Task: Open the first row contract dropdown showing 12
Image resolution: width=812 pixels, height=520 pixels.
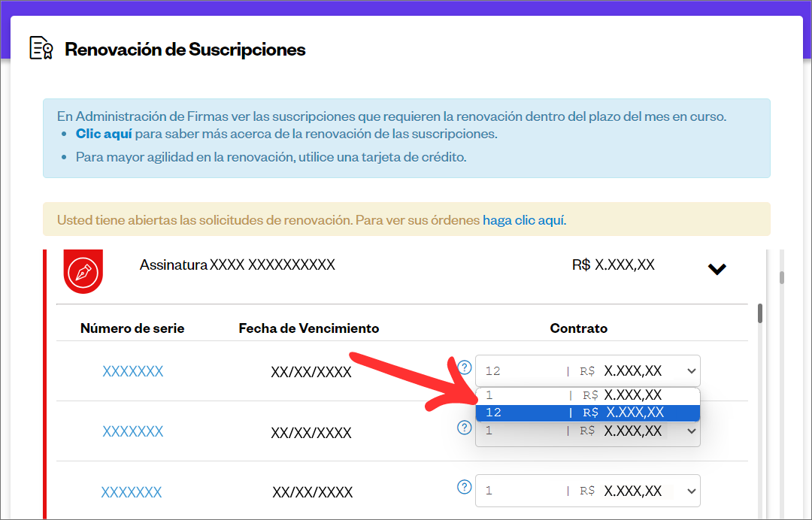Action: 588,370
